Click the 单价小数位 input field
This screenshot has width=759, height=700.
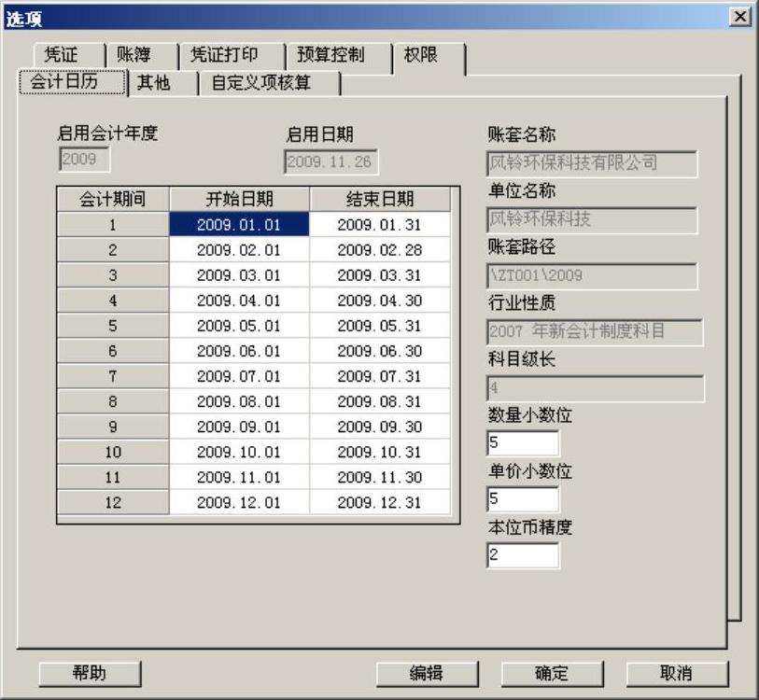523,499
